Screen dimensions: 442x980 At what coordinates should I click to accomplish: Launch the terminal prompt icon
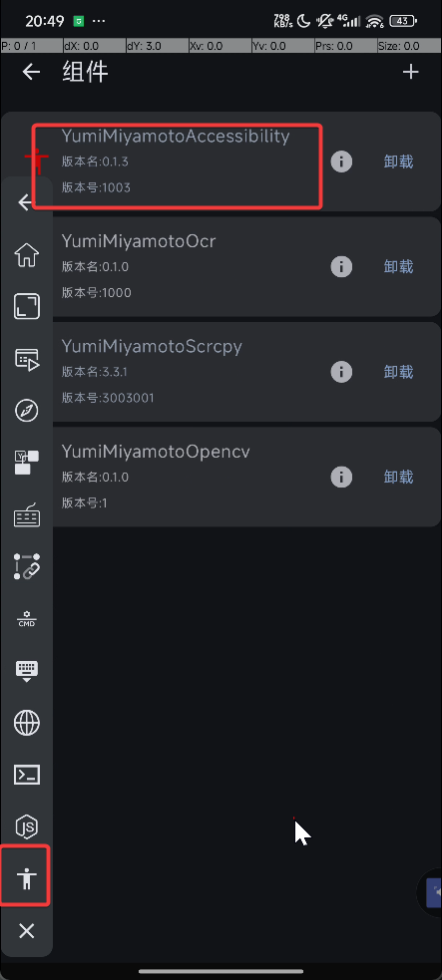click(26, 775)
